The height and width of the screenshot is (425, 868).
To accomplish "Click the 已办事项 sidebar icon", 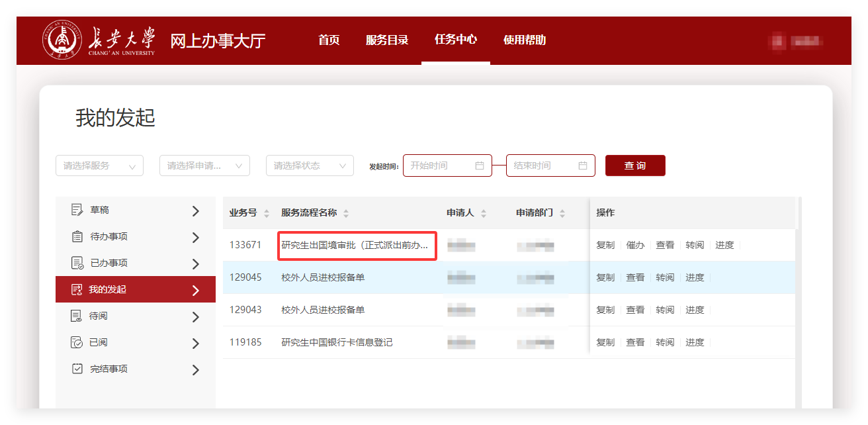I will coord(77,263).
